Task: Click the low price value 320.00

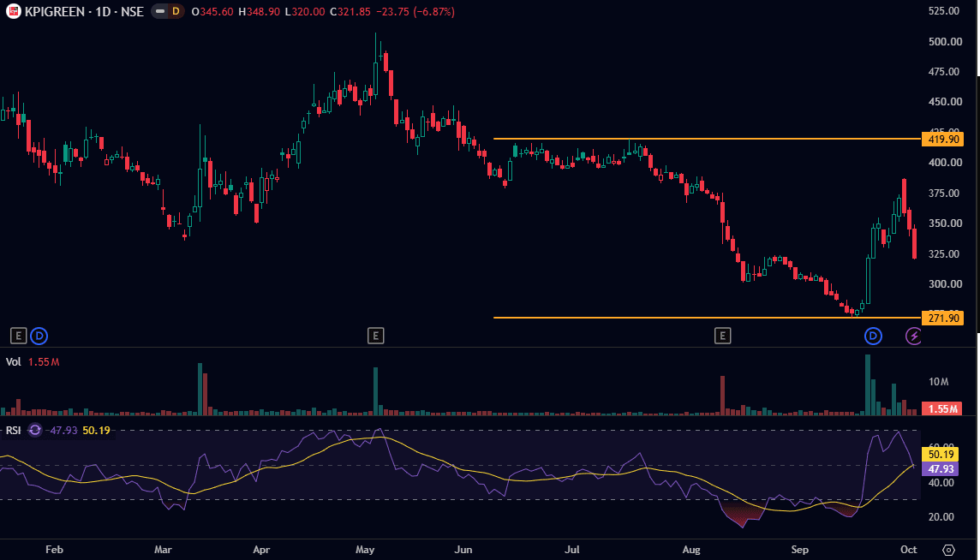Action: pos(308,12)
